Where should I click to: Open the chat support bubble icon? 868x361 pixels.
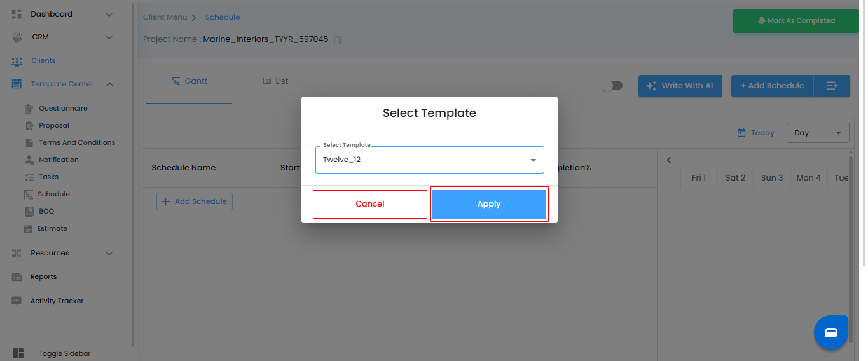pos(830,332)
